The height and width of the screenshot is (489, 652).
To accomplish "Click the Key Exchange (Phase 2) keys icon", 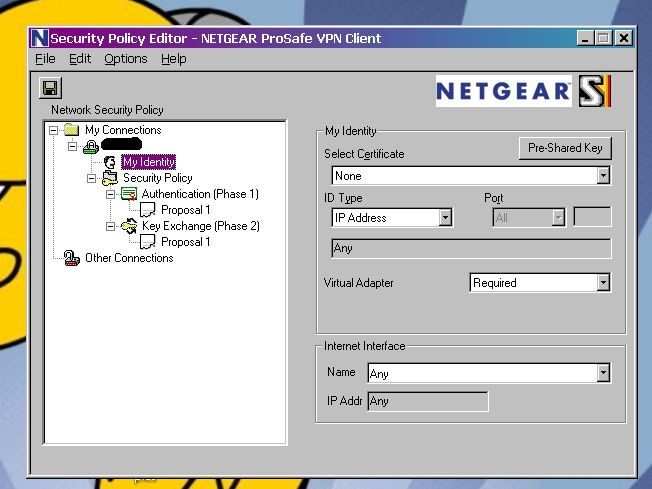I will (129, 226).
